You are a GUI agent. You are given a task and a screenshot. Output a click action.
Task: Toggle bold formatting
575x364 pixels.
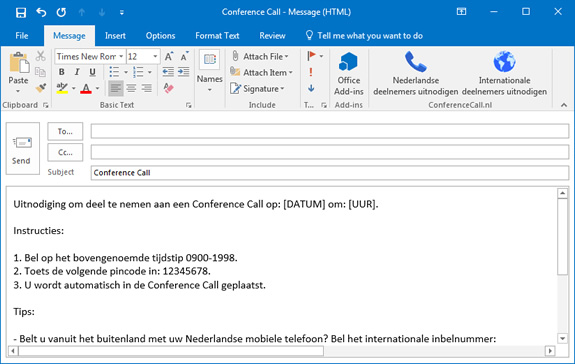pos(62,72)
